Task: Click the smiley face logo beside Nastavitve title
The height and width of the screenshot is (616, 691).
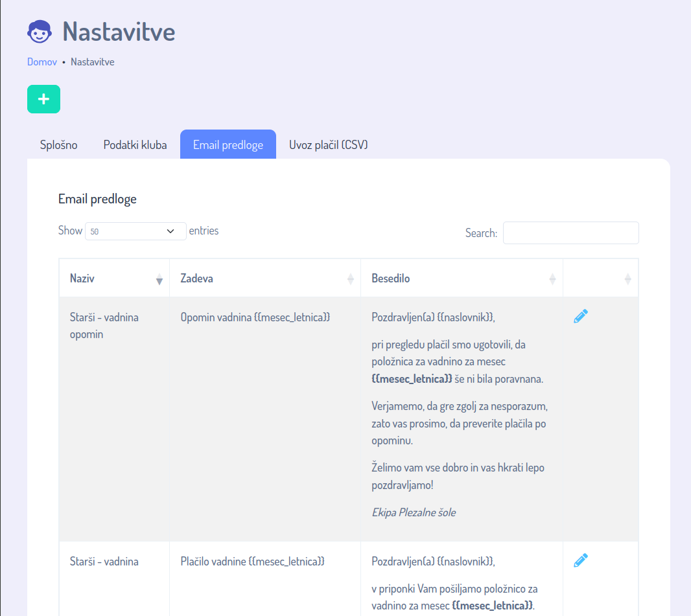Action: pyautogui.click(x=40, y=31)
